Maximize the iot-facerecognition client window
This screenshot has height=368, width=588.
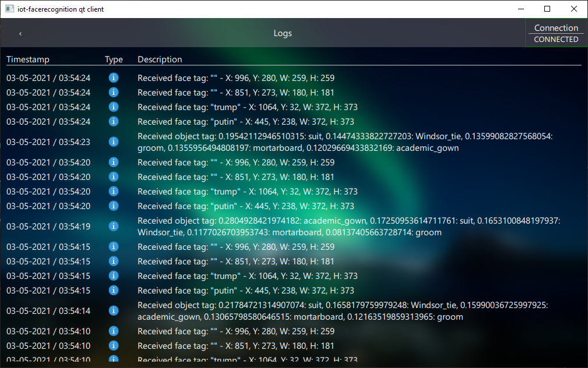547,9
